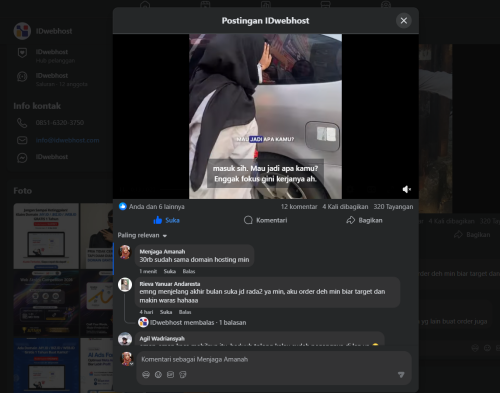Click the Komentari comment button

(266, 220)
